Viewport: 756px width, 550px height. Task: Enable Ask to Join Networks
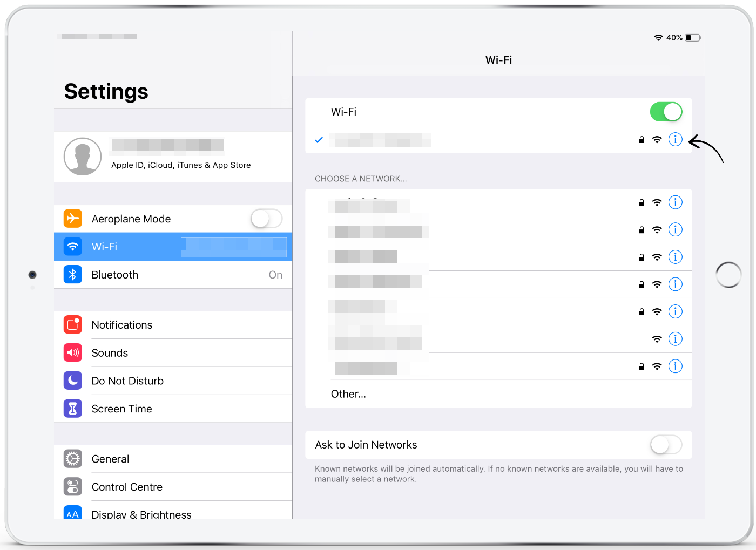(x=666, y=445)
